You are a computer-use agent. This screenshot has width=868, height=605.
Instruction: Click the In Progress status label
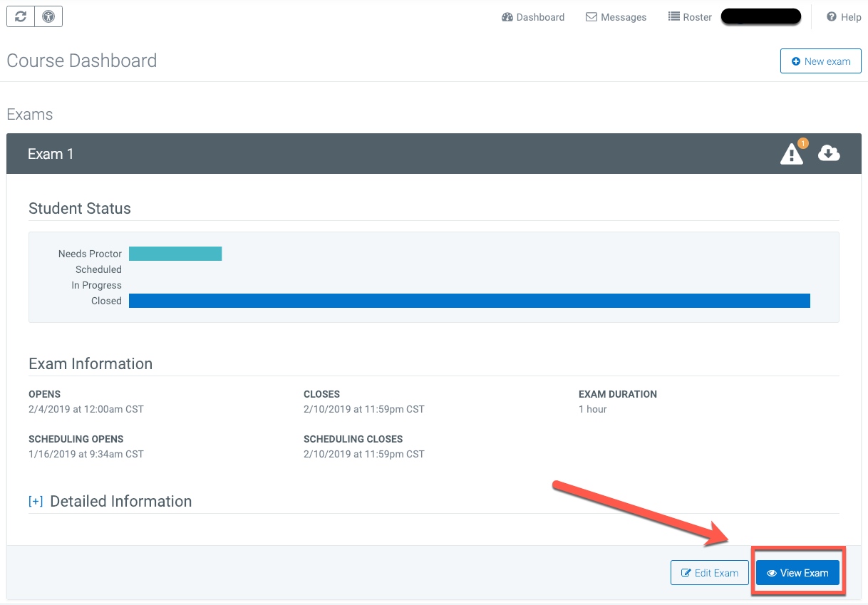pyautogui.click(x=96, y=285)
